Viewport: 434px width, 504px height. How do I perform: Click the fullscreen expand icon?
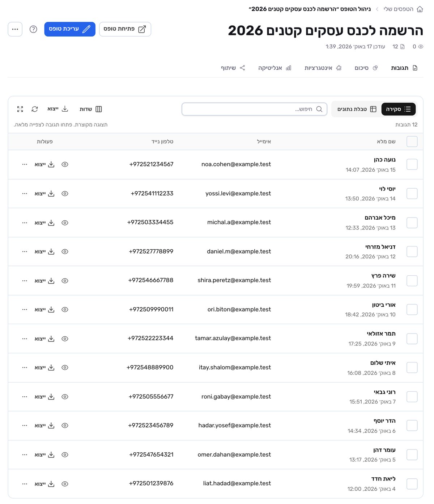click(20, 109)
